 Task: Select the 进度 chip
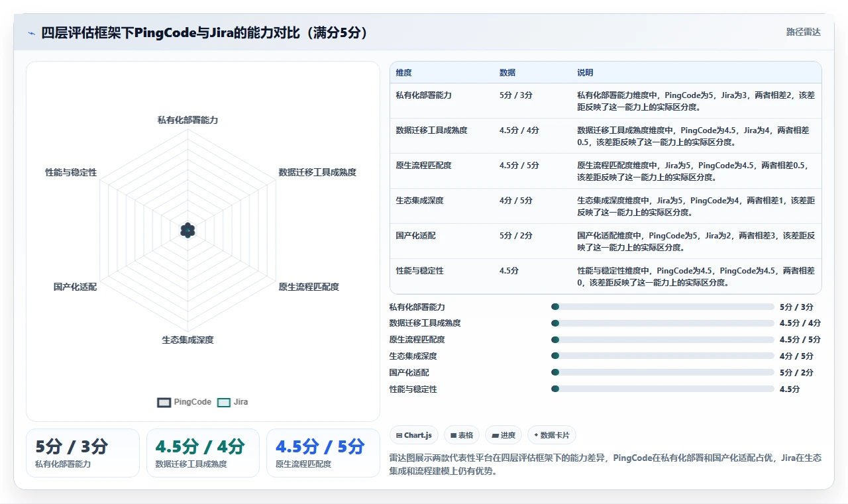[x=503, y=435]
